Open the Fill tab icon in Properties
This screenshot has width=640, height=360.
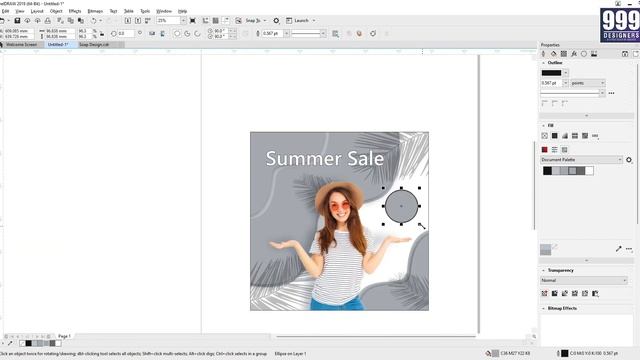coord(553,54)
